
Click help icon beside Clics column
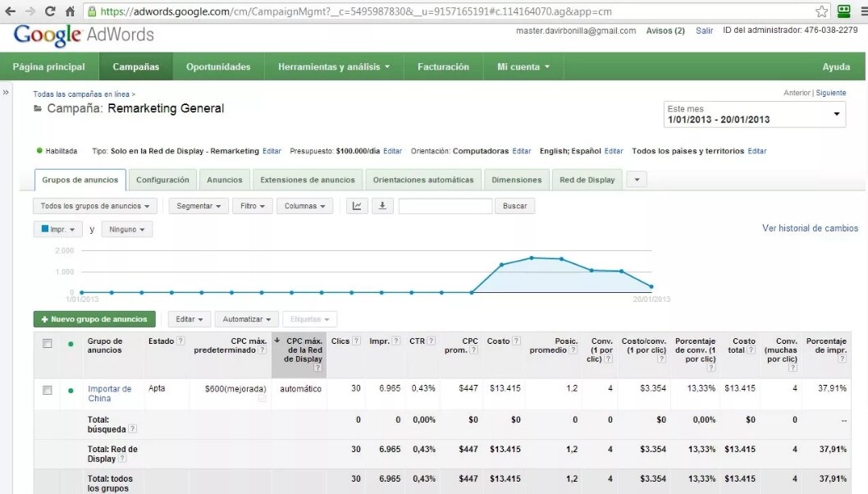pyautogui.click(x=357, y=341)
